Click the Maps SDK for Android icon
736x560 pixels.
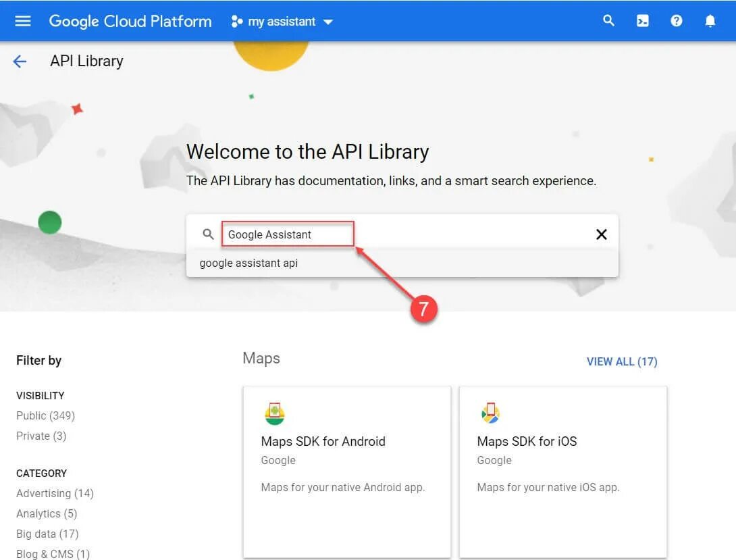click(x=274, y=413)
